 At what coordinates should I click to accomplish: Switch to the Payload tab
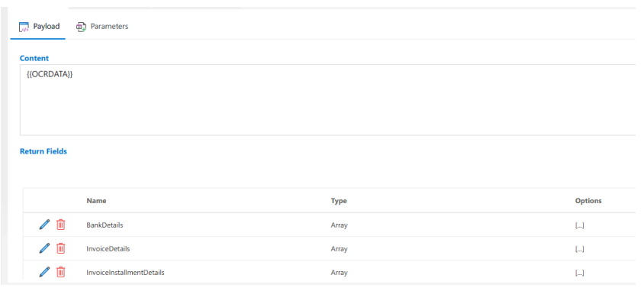tap(38, 26)
